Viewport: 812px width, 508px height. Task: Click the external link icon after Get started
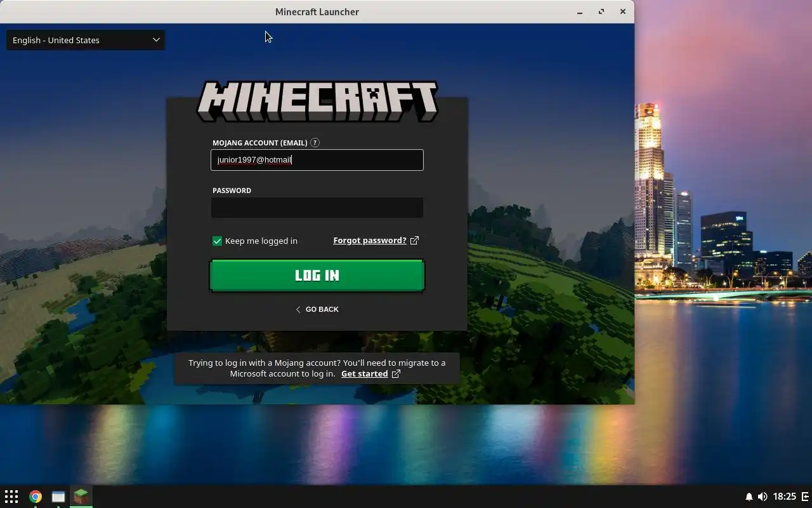tap(396, 374)
